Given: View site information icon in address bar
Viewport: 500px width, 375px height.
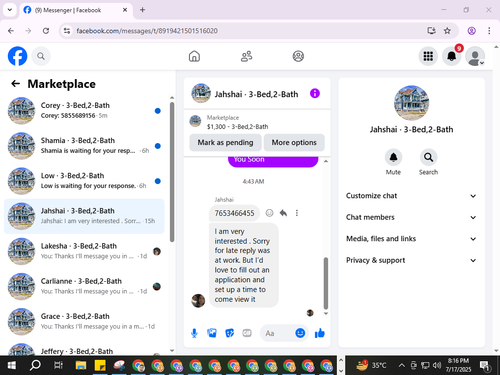Looking at the screenshot, I should point(67,31).
